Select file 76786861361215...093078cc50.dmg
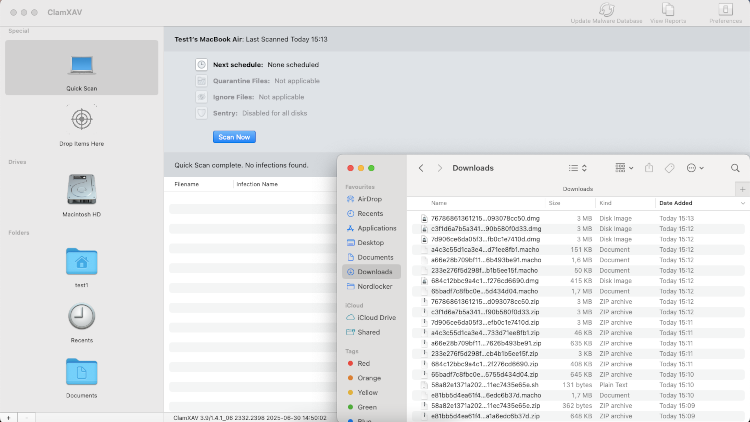 [x=580, y=218]
